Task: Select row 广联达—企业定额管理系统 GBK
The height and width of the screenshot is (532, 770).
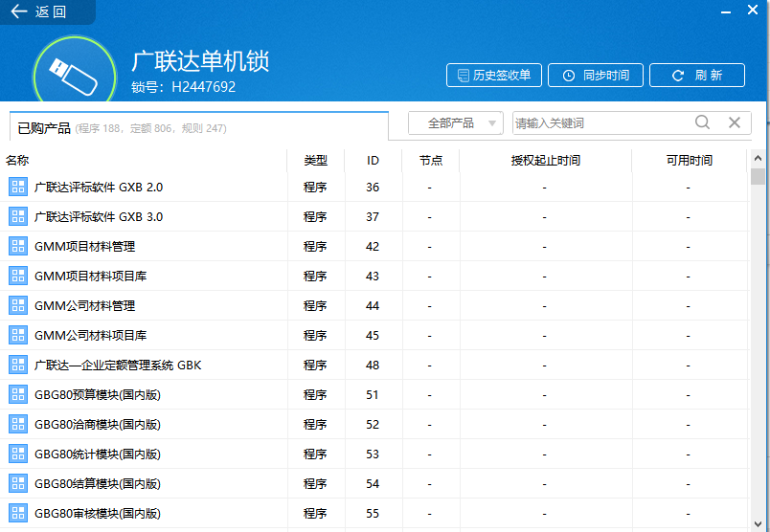Action: (x=374, y=366)
